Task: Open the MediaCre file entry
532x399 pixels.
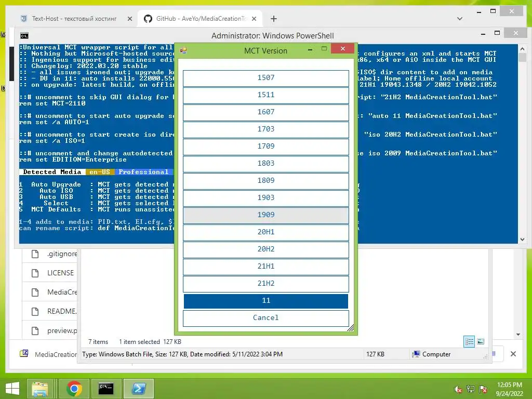Action: (62, 292)
